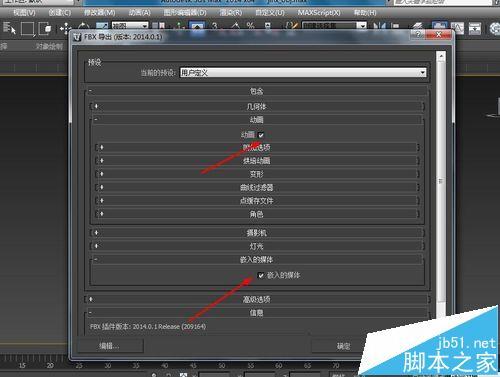Click the Use Pivot Point Center icon
This screenshot has width=500, height=377.
pos(159,26)
